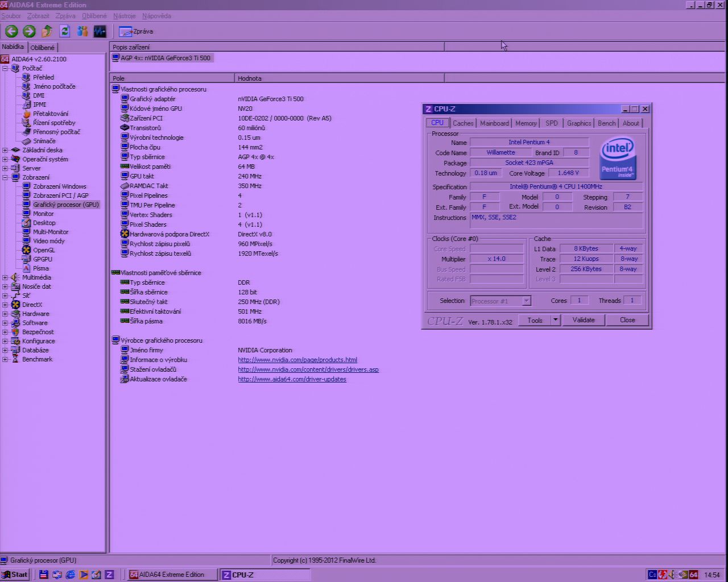Screen dimensions: 728x582
Task: Click the Hodnota column header
Action: point(339,78)
